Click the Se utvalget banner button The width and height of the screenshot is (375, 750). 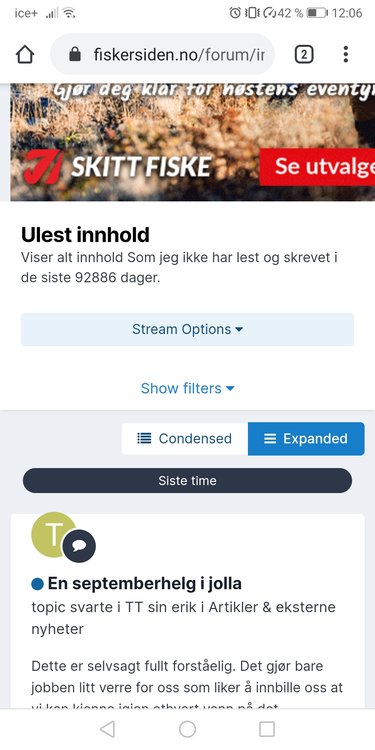coord(317,167)
